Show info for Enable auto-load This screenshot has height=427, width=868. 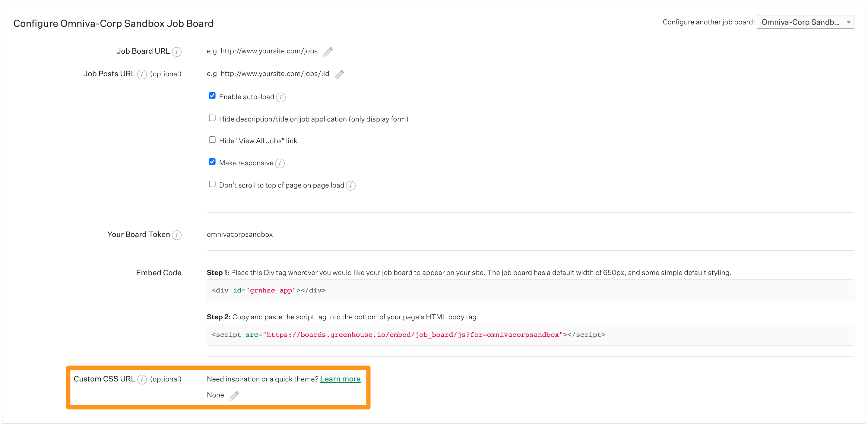[281, 97]
